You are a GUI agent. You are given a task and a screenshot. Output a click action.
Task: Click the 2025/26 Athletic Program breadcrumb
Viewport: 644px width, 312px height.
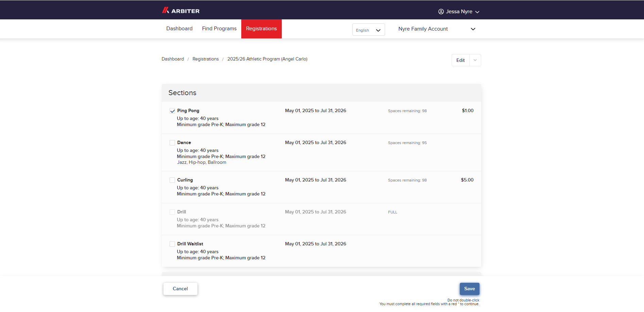pos(267,59)
